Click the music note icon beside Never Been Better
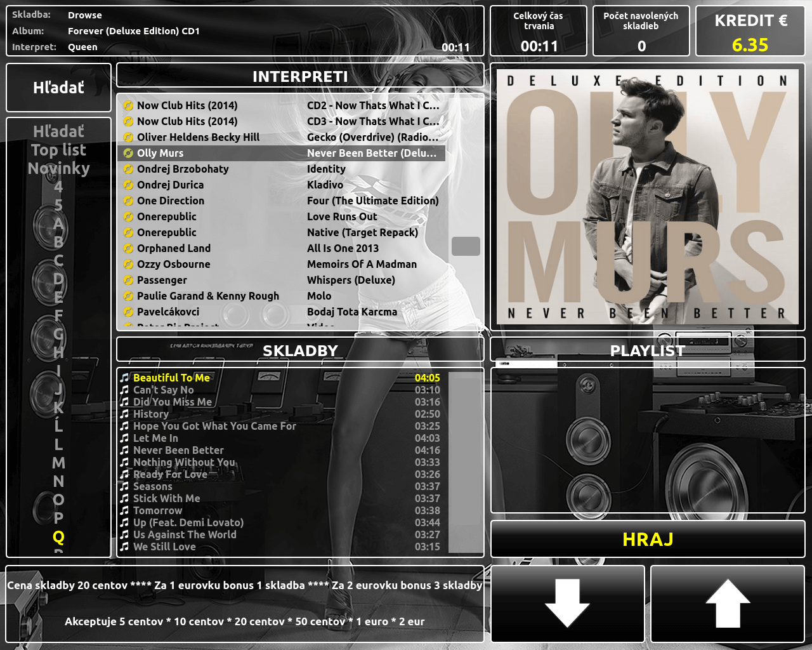Image resolution: width=812 pixels, height=650 pixels. [124, 450]
